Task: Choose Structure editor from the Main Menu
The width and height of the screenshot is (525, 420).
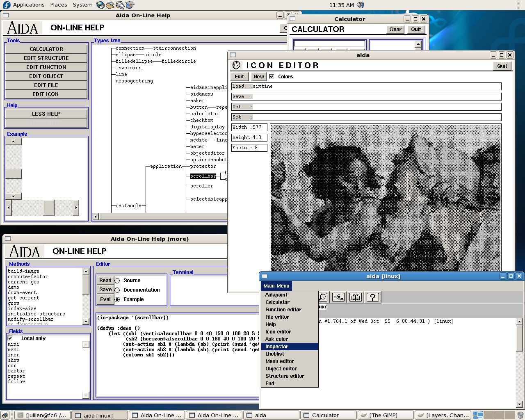Action: pos(290,376)
